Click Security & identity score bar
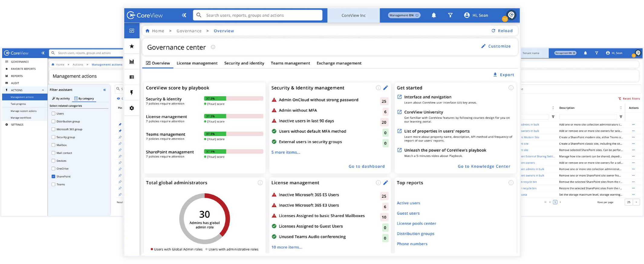Image resolution: width=644 pixels, height=264 pixels. [x=233, y=99]
